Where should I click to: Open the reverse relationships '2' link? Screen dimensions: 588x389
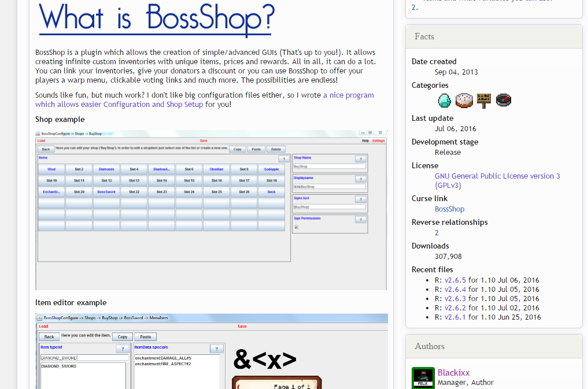[x=437, y=233]
